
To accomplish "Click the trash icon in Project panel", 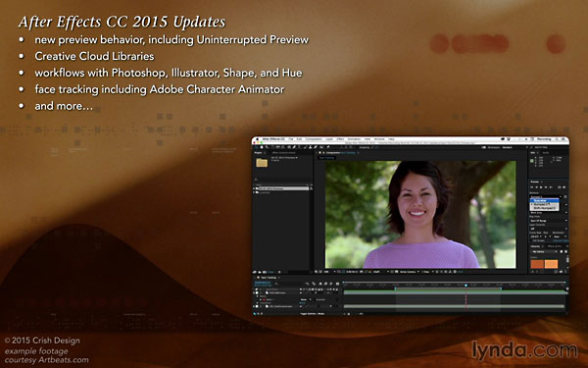I will (279, 272).
